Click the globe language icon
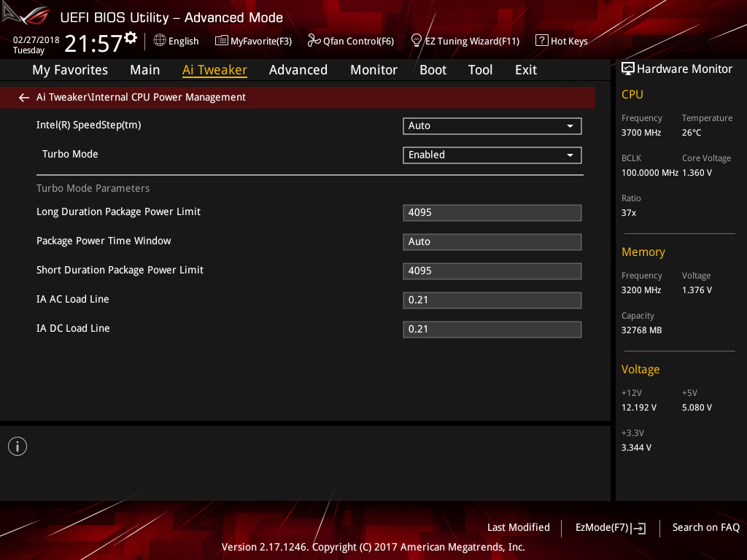The width and height of the screenshot is (747, 560). pyautogui.click(x=160, y=41)
